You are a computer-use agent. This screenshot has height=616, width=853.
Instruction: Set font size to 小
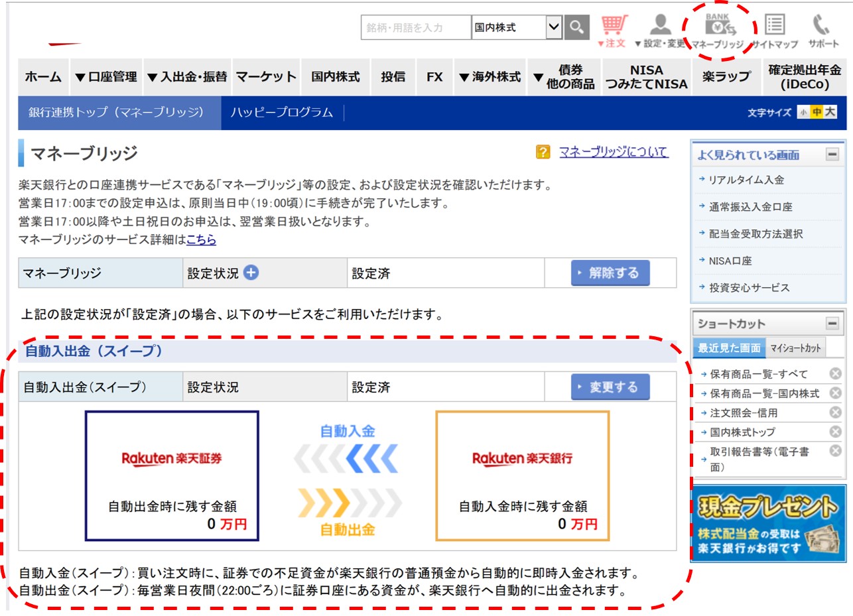pyautogui.click(x=803, y=113)
